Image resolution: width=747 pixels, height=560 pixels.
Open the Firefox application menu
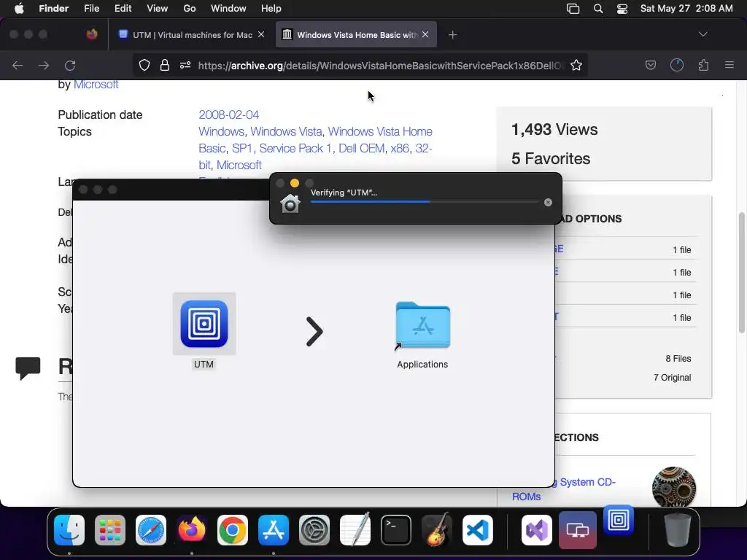click(x=729, y=65)
